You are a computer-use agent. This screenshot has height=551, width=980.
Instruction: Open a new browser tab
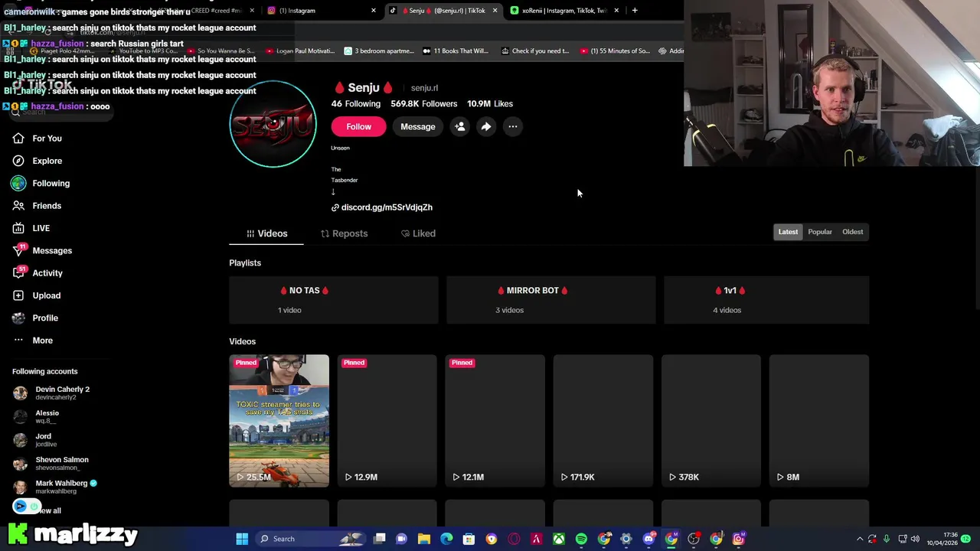pos(635,11)
